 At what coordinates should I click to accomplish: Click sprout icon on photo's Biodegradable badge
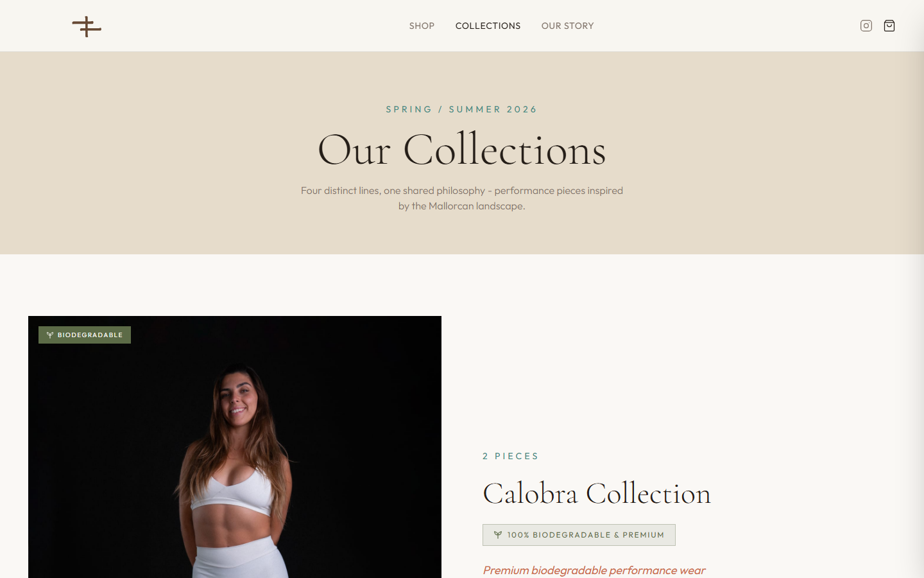[x=50, y=335]
